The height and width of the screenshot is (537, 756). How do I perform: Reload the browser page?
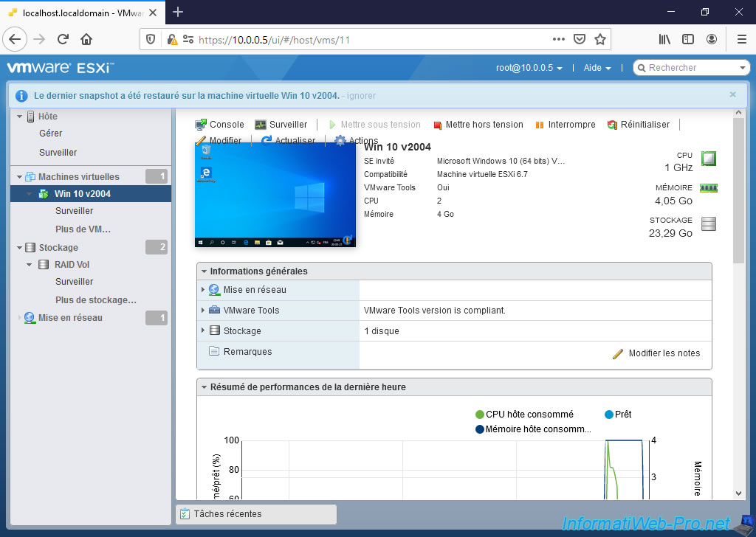[63, 39]
